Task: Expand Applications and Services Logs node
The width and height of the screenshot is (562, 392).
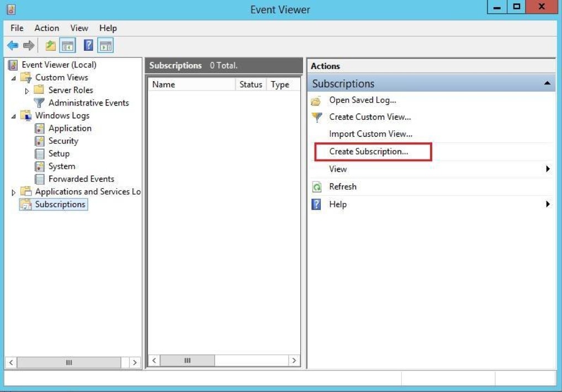Action: pos(14,192)
